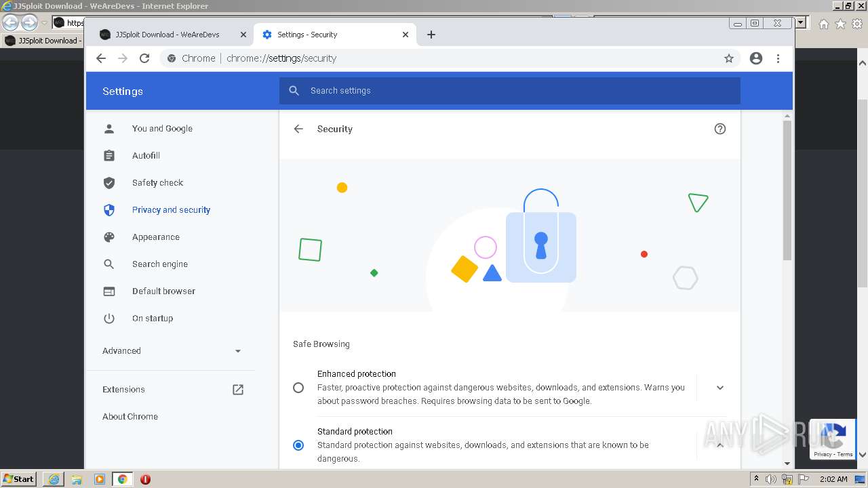Expand the Advanced settings section

[x=172, y=351]
